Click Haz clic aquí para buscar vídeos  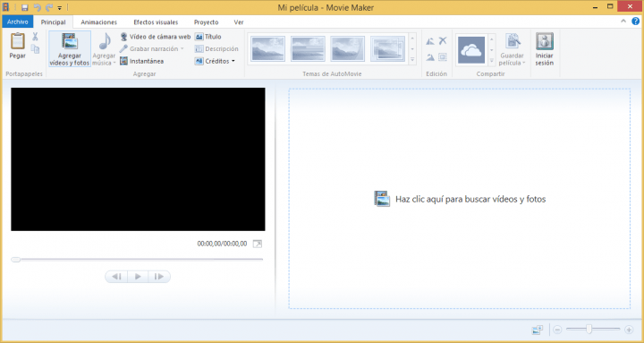pos(470,199)
